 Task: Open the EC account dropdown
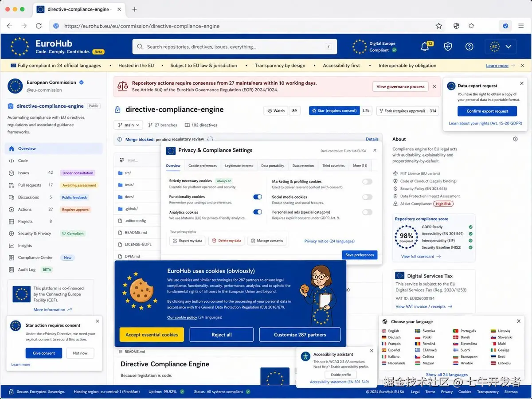click(x=501, y=47)
